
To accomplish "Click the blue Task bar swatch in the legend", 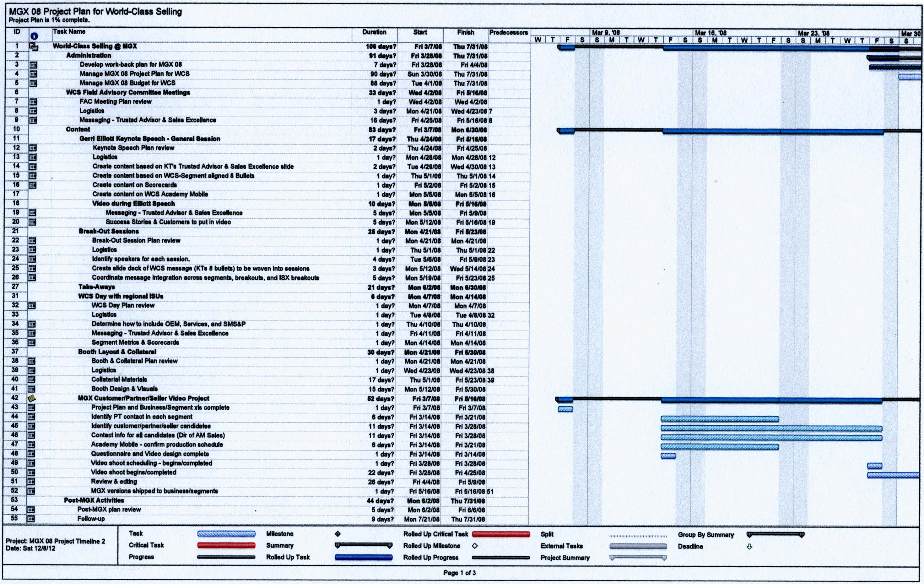I will coord(226,534).
